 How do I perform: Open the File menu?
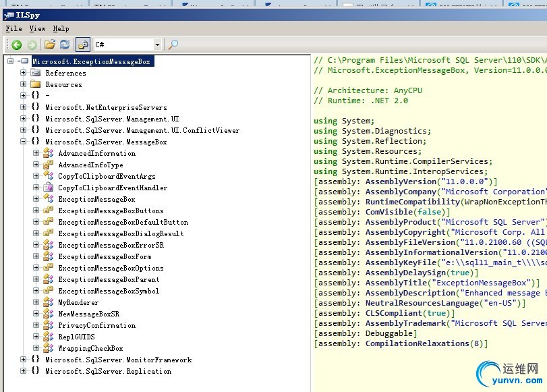coord(13,29)
